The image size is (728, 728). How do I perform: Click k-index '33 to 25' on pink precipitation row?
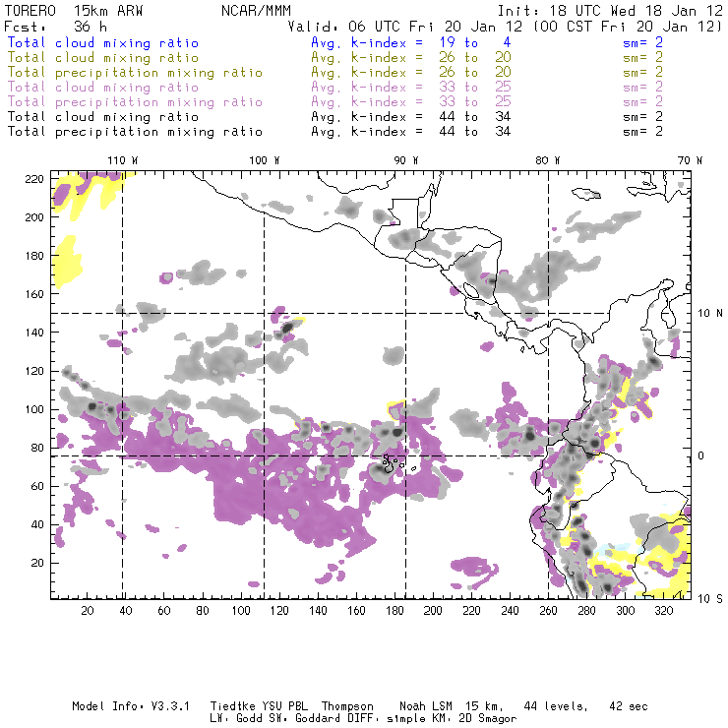475,102
